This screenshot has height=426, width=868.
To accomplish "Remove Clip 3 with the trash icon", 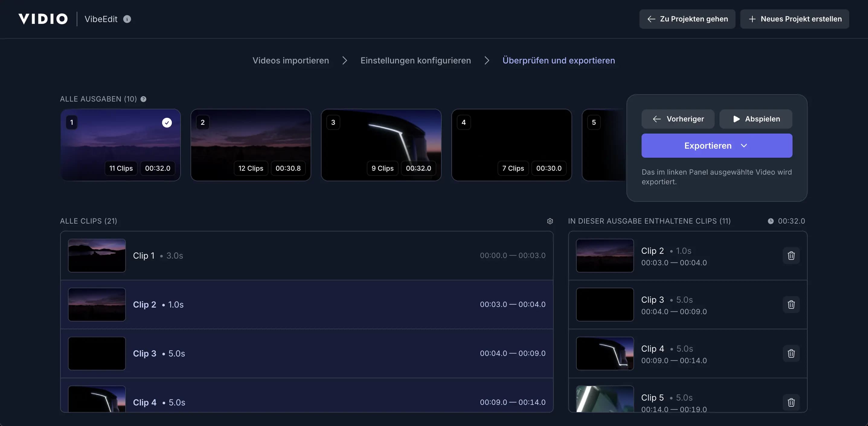I will point(791,305).
